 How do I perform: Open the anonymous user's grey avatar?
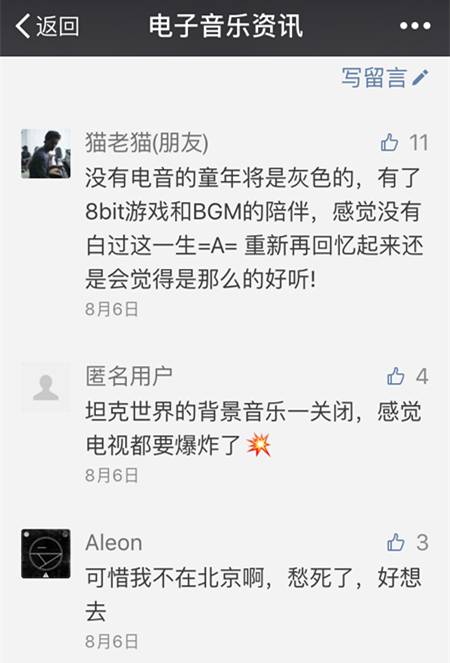point(46,387)
